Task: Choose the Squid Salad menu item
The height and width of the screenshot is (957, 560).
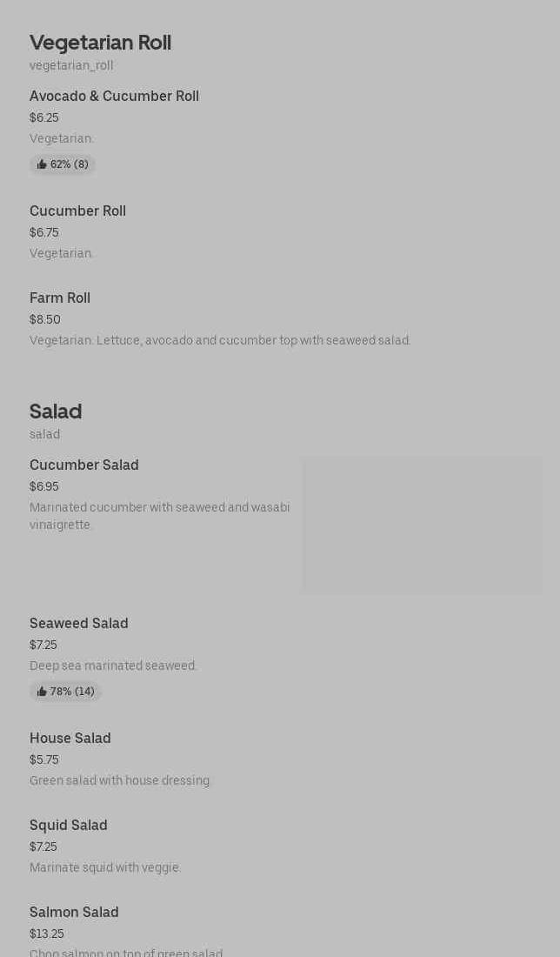Action: coord(69,826)
